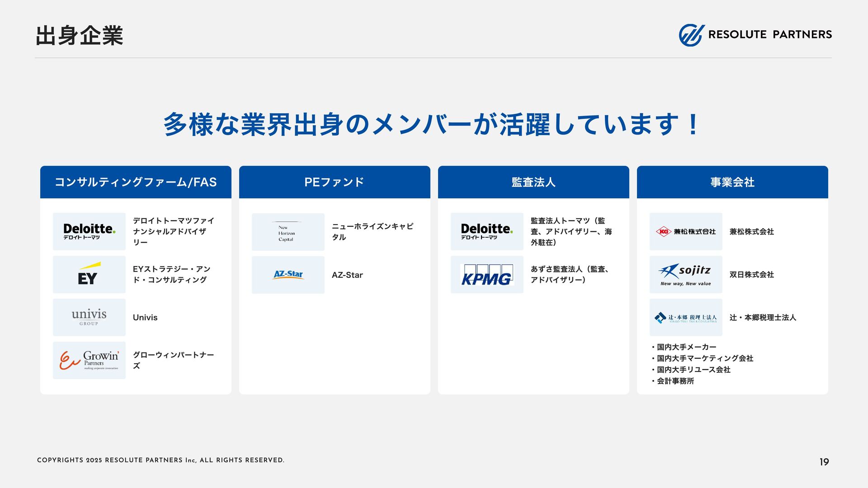Click the 双日株式会社 text label
Image resolution: width=868 pixels, height=488 pixels.
point(751,274)
